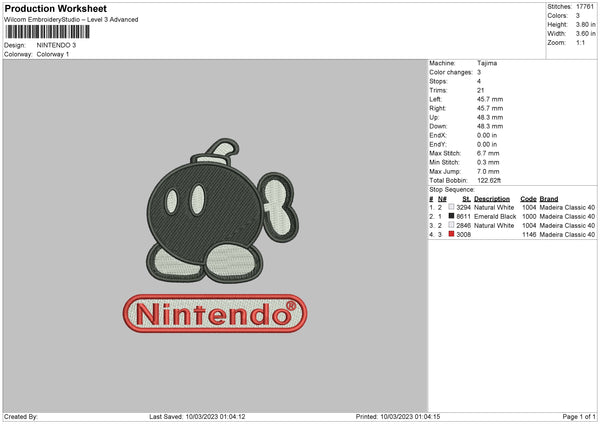
Task: Click code '1000' in the Emerald Black row
Action: click(x=529, y=217)
